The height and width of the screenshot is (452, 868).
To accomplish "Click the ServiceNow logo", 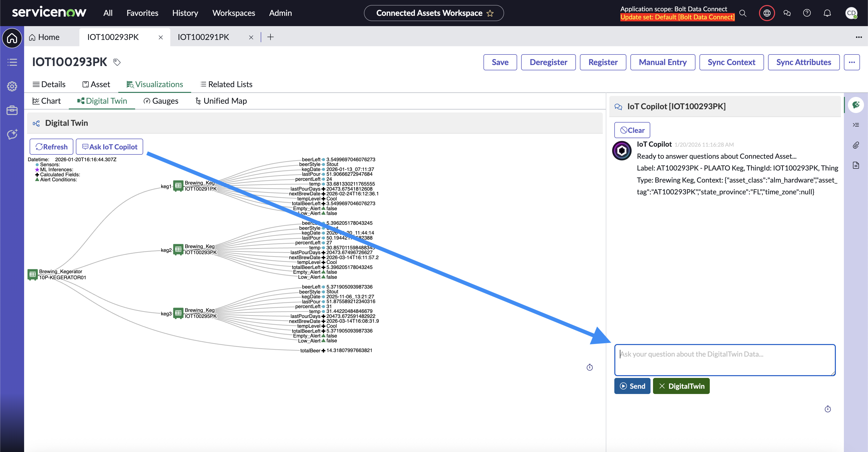I will pos(49,13).
